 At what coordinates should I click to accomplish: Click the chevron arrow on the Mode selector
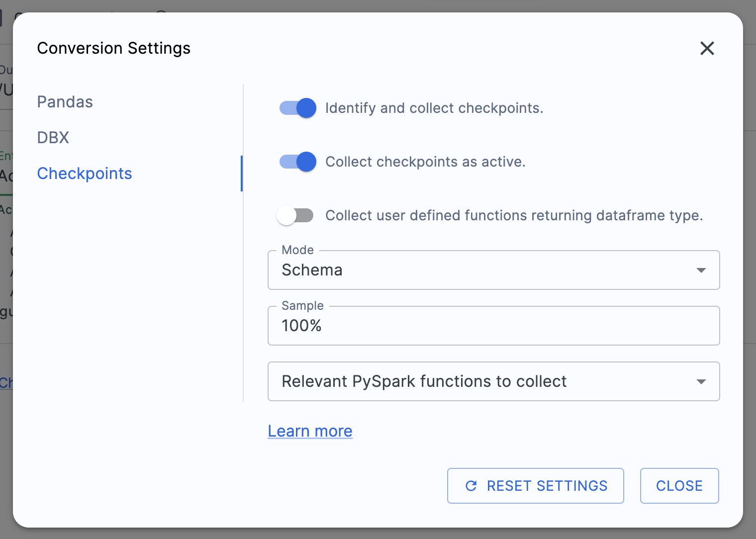(x=701, y=270)
